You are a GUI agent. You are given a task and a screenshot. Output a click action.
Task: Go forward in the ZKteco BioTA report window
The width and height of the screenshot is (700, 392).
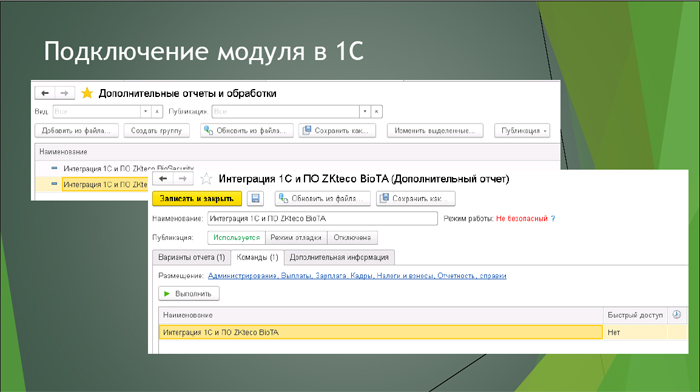pyautogui.click(x=183, y=179)
